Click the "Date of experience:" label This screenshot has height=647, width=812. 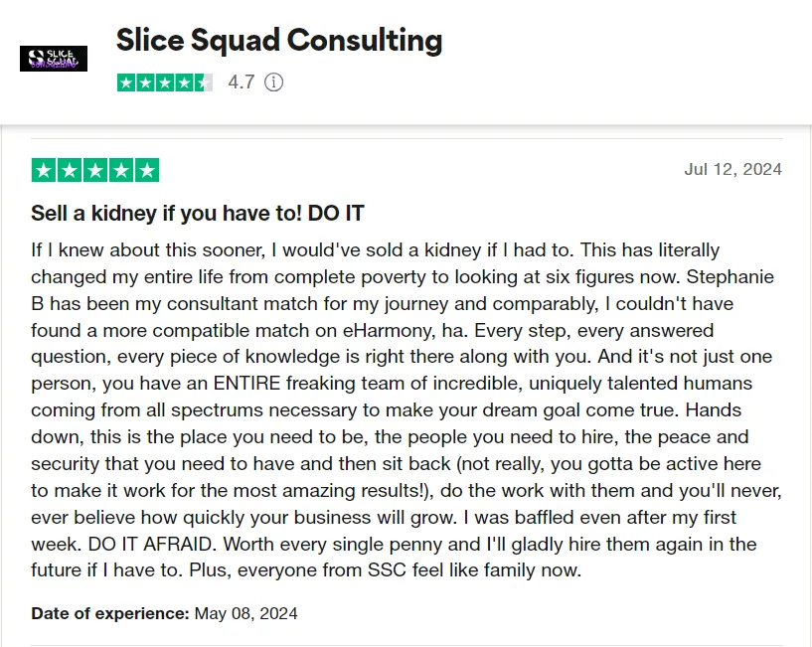click(110, 613)
